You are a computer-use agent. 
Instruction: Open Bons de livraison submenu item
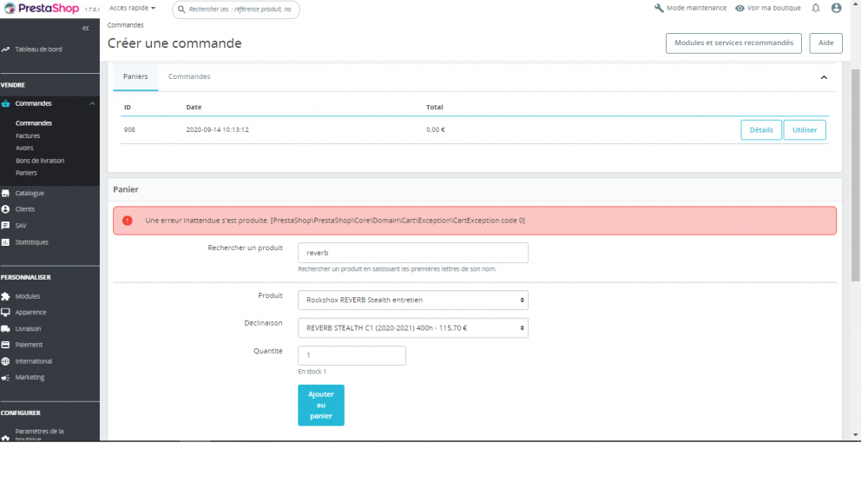(40, 162)
